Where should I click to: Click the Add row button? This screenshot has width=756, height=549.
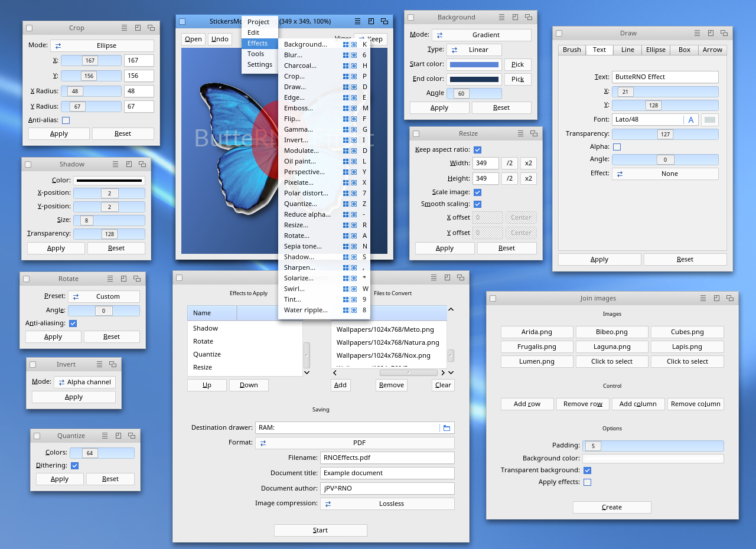527,404
